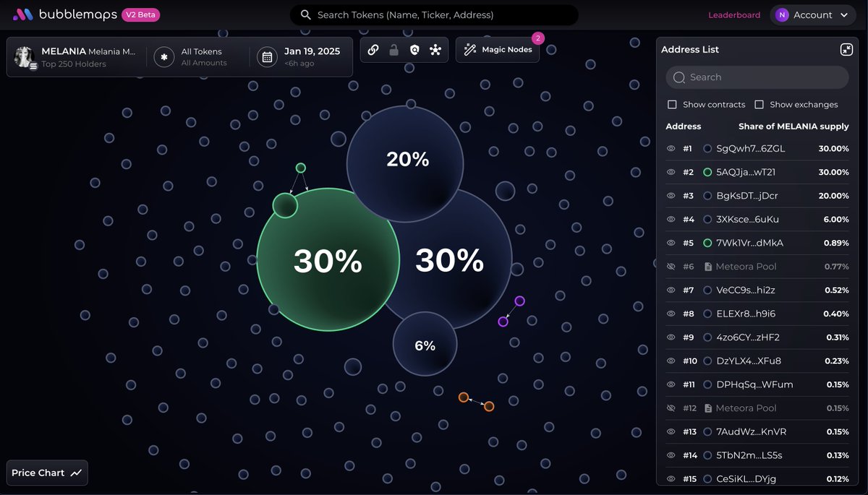The image size is (868, 495).
Task: Click the cluster nodes icon in toolbar
Action: (435, 50)
